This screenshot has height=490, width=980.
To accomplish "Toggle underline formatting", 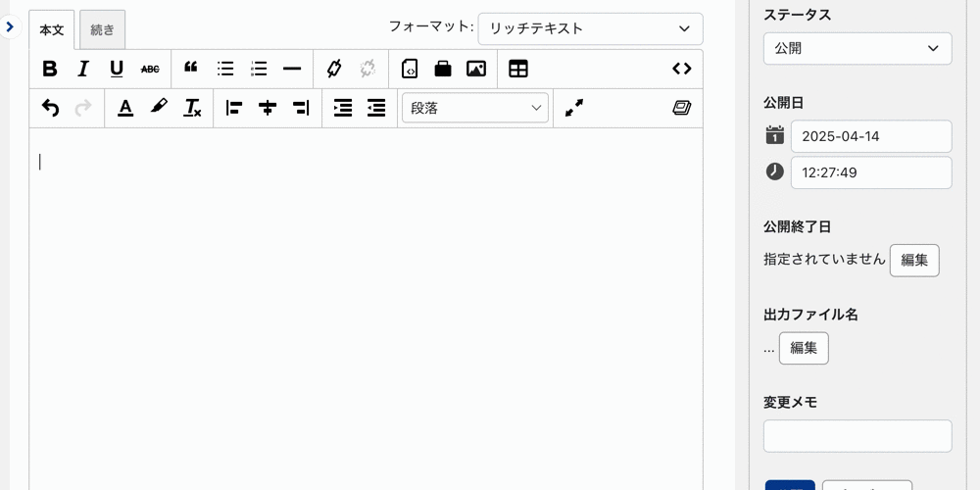I will coord(117,69).
